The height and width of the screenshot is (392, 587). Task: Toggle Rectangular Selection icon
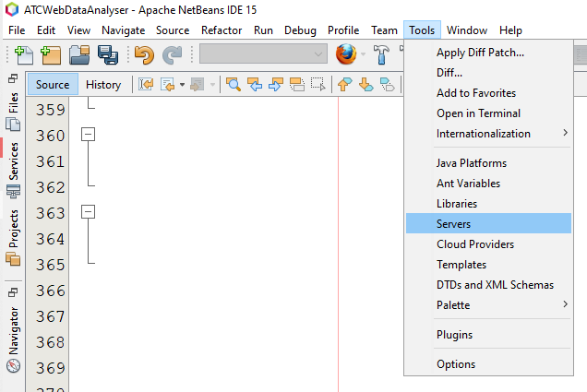(318, 85)
